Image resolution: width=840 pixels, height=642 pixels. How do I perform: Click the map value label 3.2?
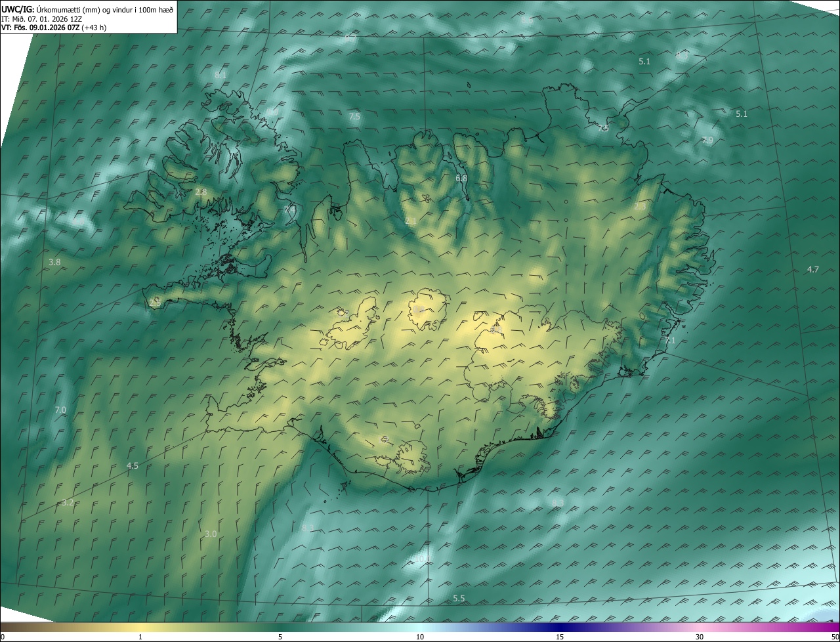(68, 502)
